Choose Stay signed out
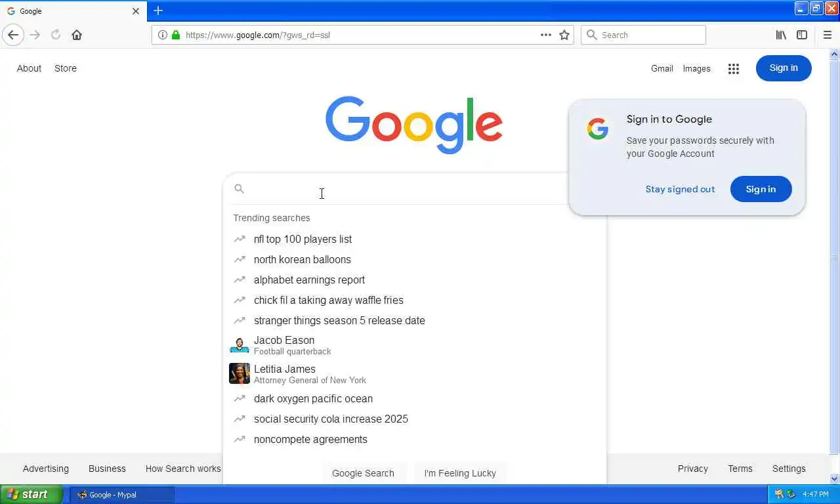 tap(680, 189)
